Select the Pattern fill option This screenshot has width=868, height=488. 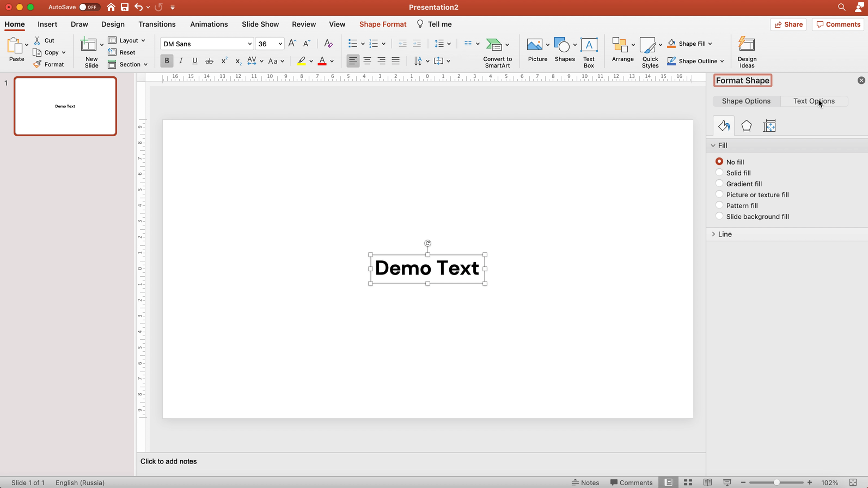pyautogui.click(x=719, y=205)
